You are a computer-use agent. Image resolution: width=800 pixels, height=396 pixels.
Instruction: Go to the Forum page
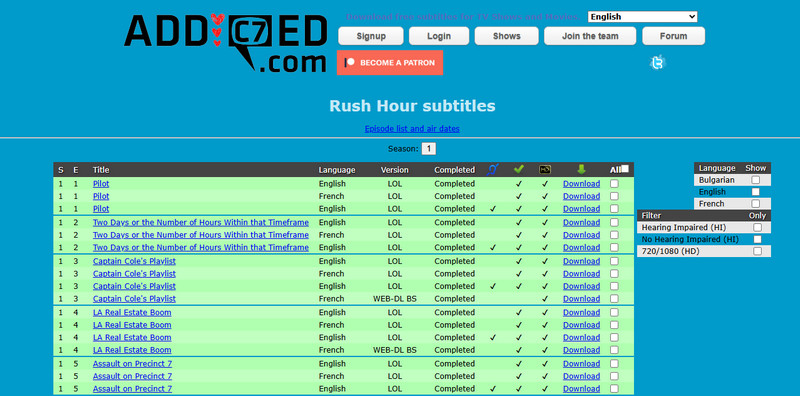pyautogui.click(x=673, y=36)
